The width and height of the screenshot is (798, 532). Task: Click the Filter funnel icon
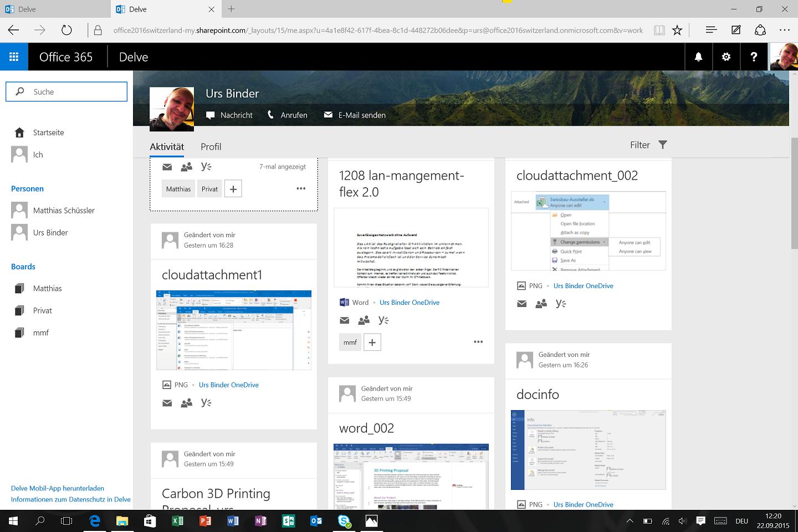[x=663, y=145]
